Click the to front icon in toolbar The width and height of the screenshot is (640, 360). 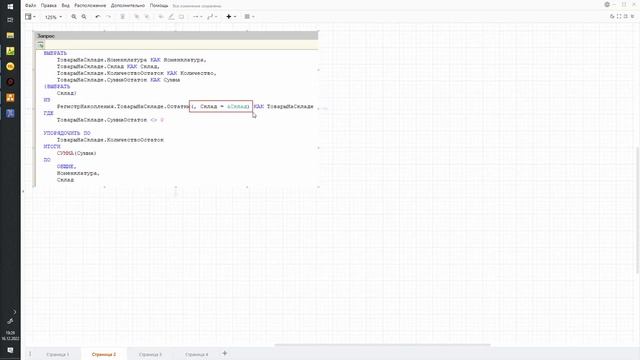coord(137,17)
